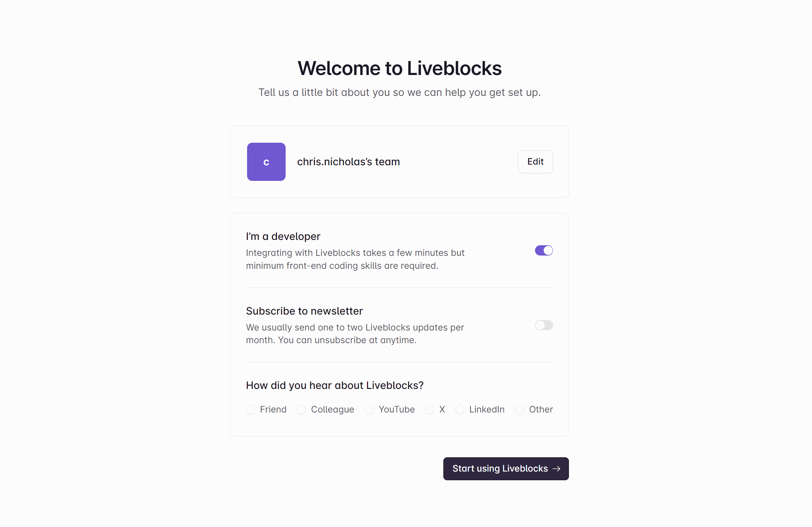
Task: Click the LinkedIn radio circle icon
Action: 460,410
